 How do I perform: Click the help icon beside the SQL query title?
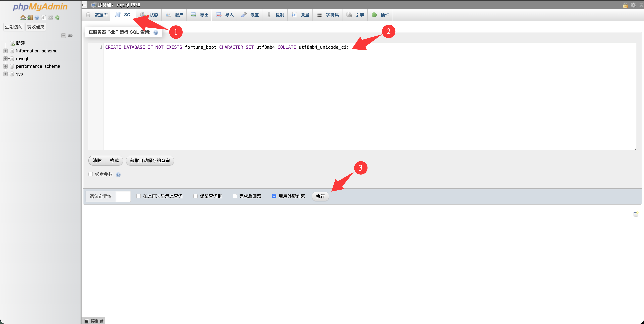coord(156,33)
